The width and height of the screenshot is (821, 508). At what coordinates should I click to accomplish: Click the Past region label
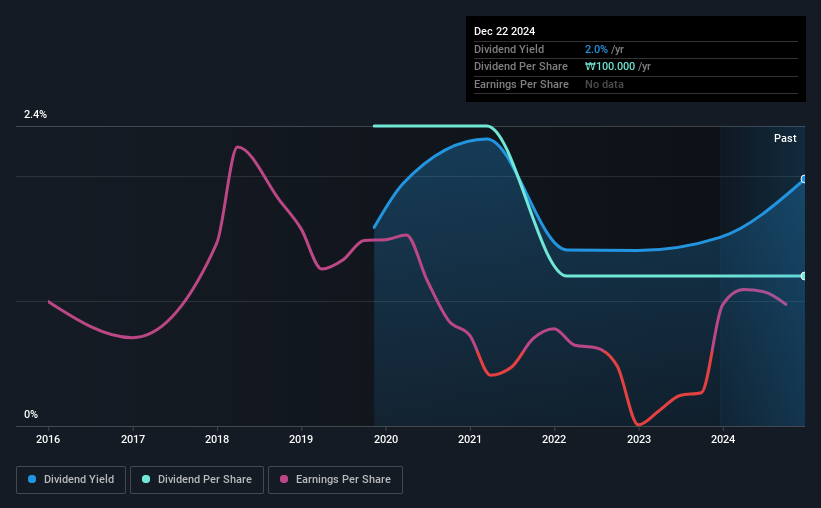click(x=785, y=138)
